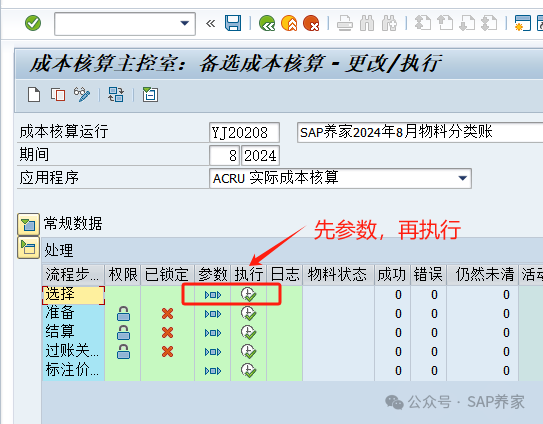Image resolution: width=543 pixels, height=424 pixels.
Task: Click the period field showing 8
Action: pyautogui.click(x=225, y=156)
